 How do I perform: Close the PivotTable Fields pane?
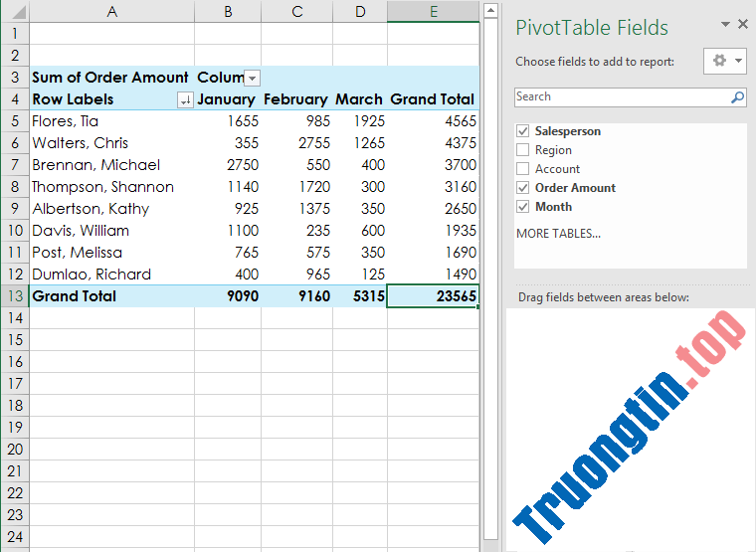(743, 24)
